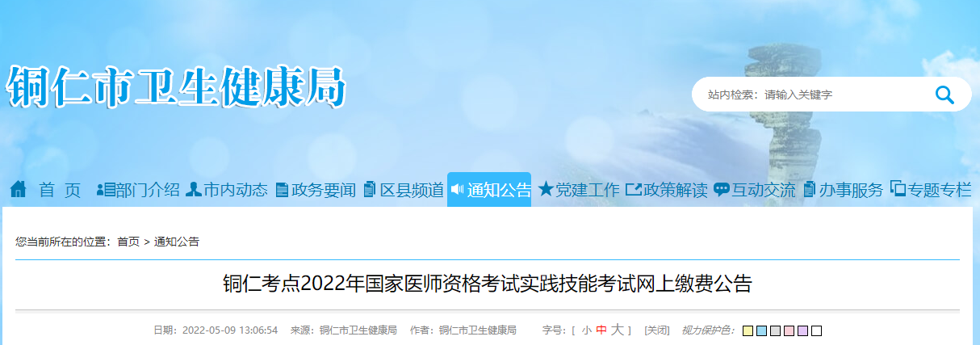Click the home icon beside 首页

pos(18,189)
